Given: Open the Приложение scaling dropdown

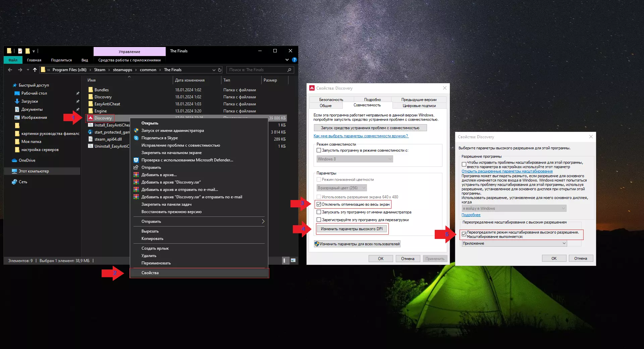Looking at the screenshot, I should tap(514, 243).
